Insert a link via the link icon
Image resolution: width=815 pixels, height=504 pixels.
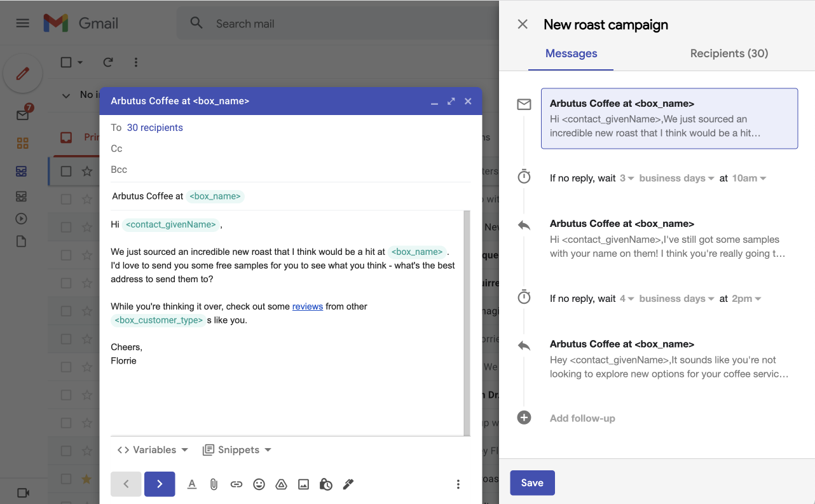click(236, 484)
